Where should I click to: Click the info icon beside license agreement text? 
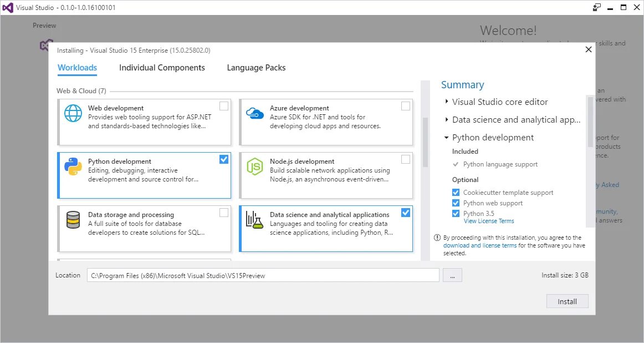437,238
